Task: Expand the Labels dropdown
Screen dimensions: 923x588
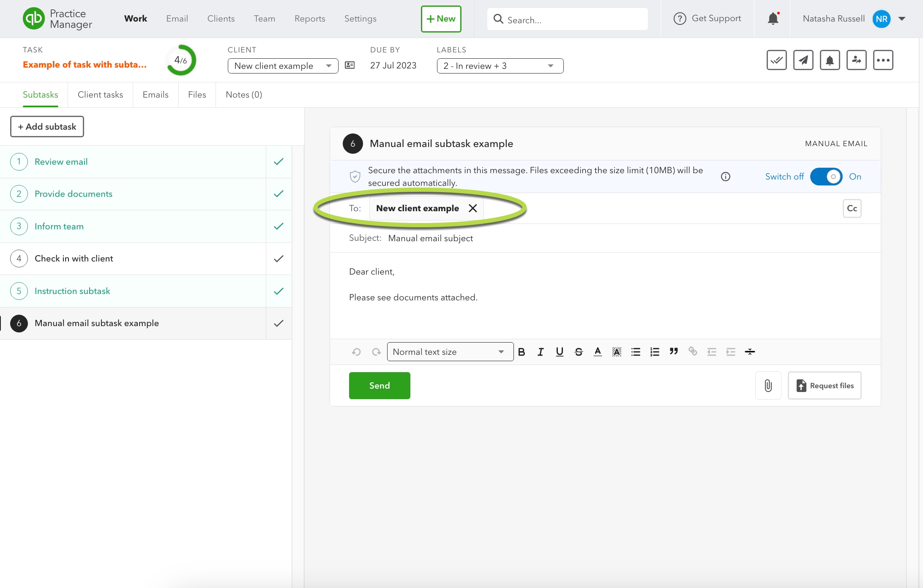Action: coord(500,66)
